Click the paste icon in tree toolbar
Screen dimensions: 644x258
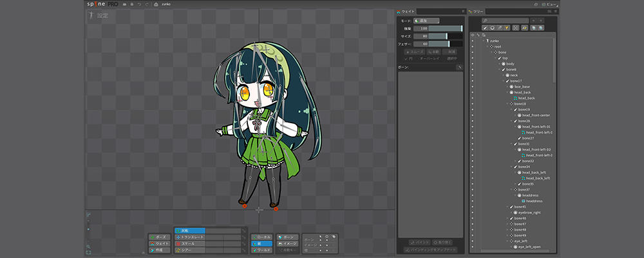(541, 28)
